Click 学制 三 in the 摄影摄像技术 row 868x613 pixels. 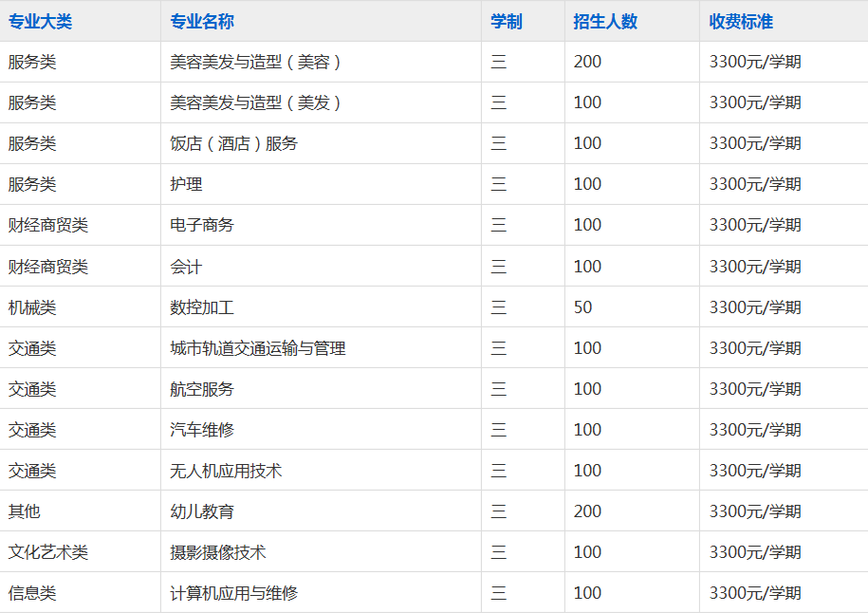(x=499, y=552)
